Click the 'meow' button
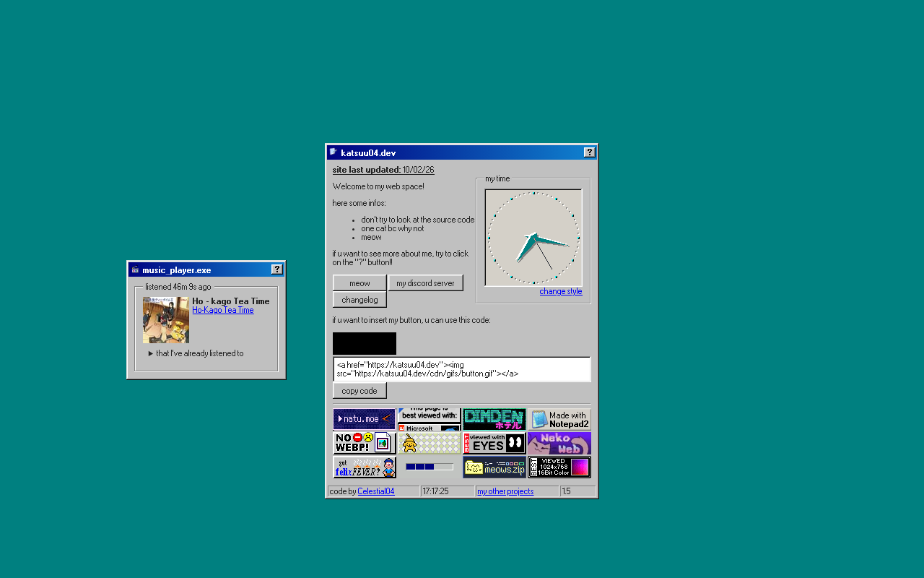 pos(359,283)
